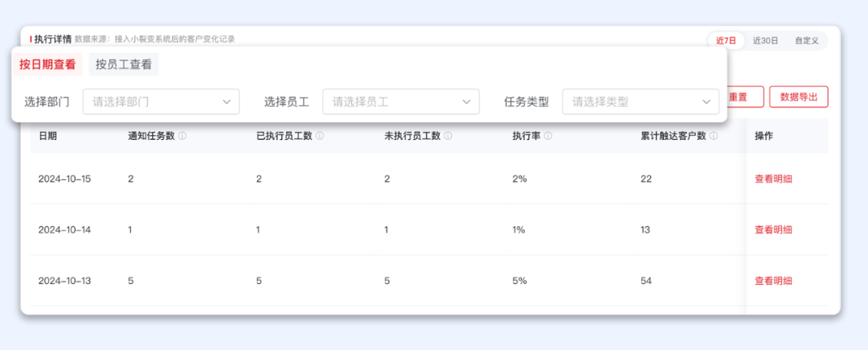The width and height of the screenshot is (868, 350).
Task: Open the 选择部门 dropdown
Action: click(x=161, y=101)
